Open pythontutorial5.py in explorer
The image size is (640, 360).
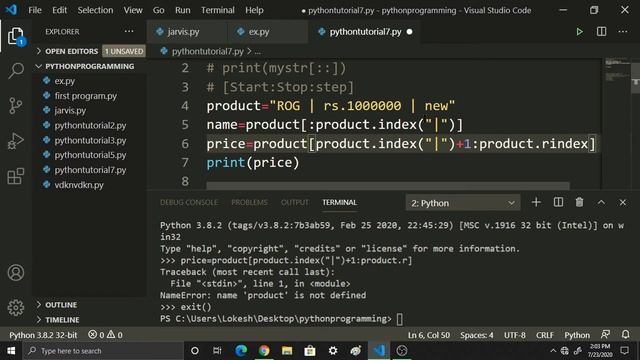click(89, 155)
